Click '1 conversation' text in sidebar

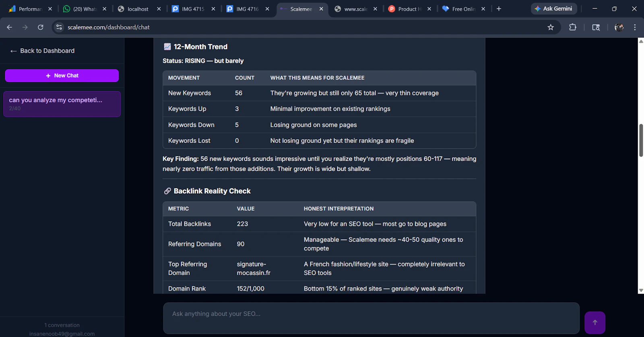pyautogui.click(x=62, y=325)
